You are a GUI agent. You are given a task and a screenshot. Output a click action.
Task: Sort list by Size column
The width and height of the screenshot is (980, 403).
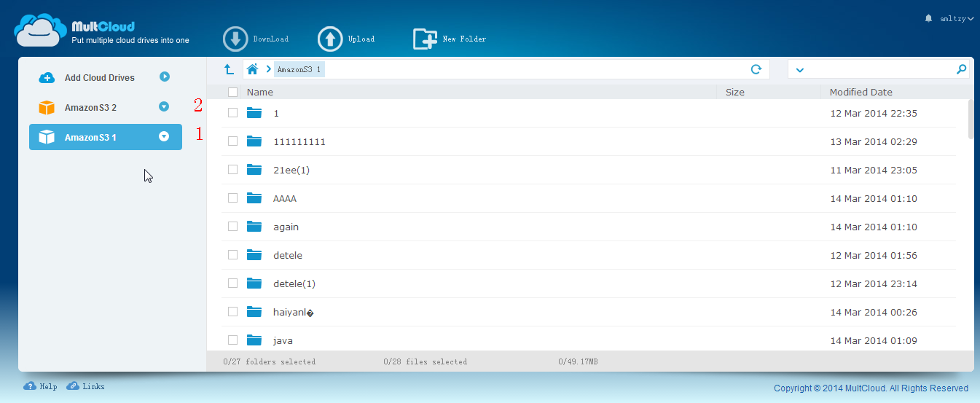[x=735, y=92]
